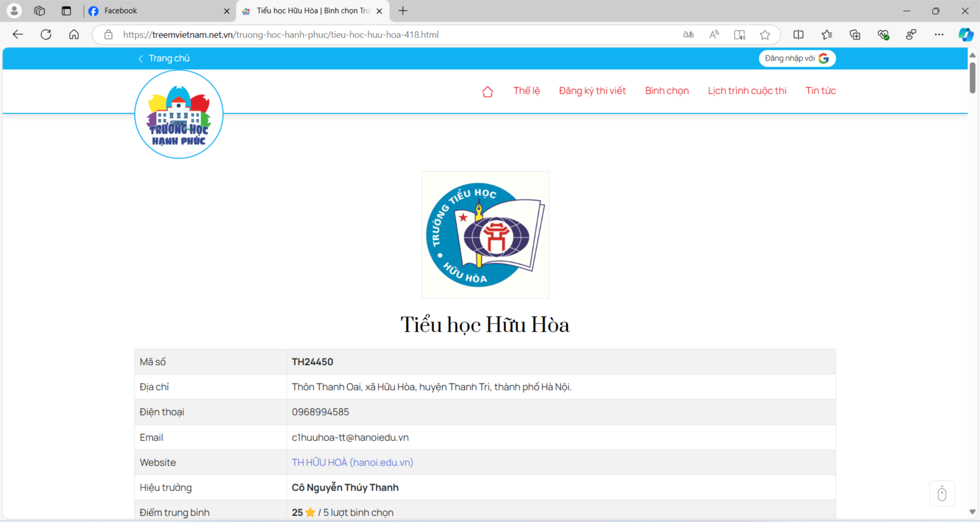The height and width of the screenshot is (522, 980).
Task: Open the Collections toolbar icon
Action: 855,35
